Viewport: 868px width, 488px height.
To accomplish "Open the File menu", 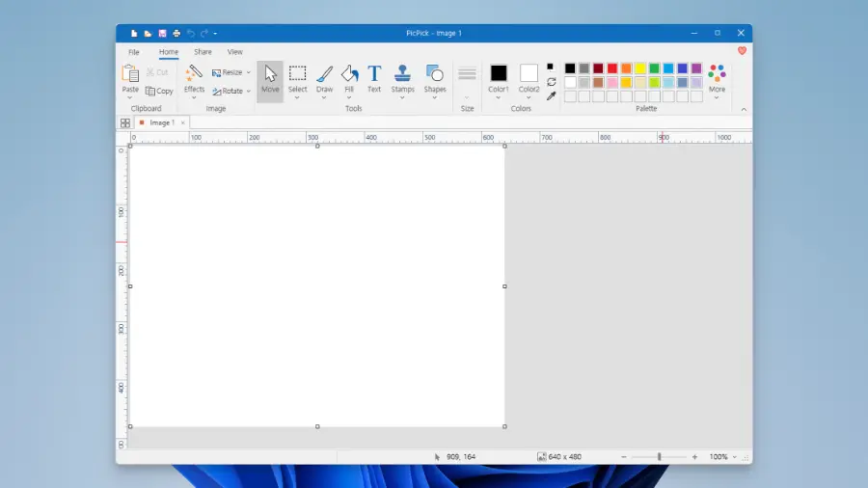I will (134, 52).
